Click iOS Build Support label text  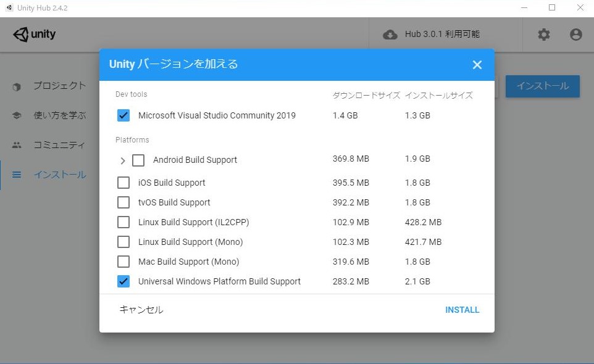172,183
